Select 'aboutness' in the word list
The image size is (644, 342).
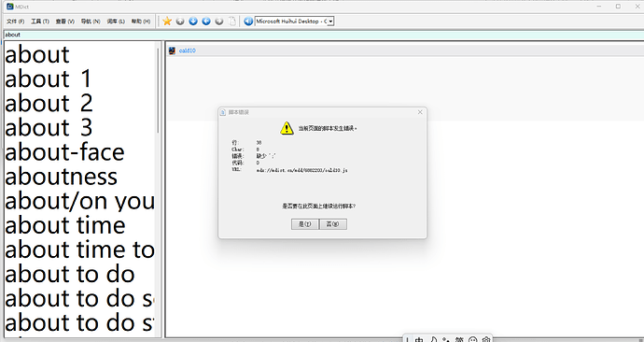pyautogui.click(x=62, y=177)
